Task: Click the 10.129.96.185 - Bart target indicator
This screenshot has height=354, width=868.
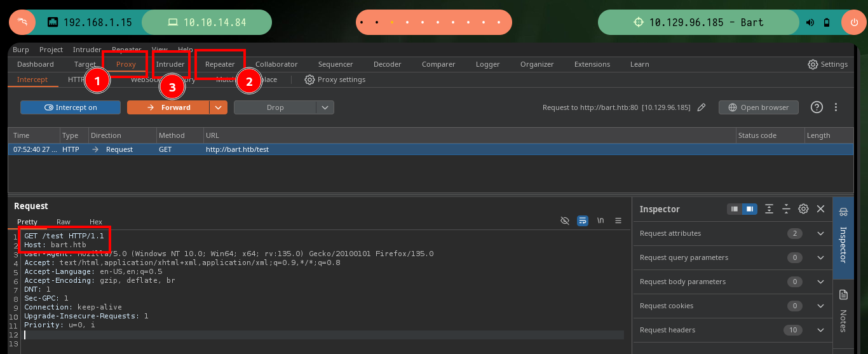Action: click(x=698, y=22)
